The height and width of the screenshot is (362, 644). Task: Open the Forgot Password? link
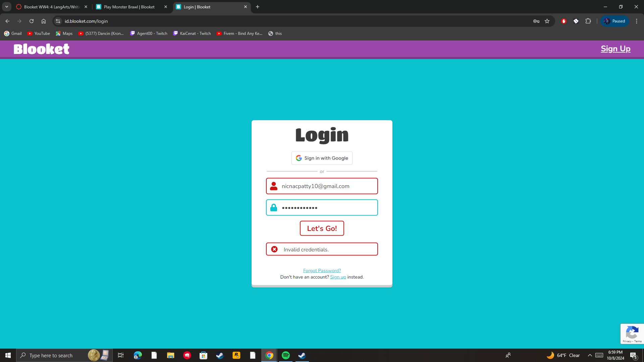[x=322, y=270]
